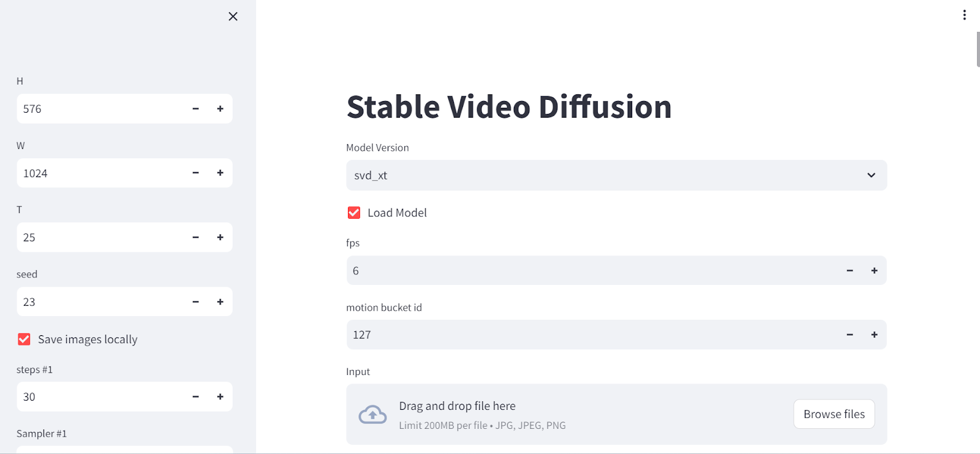The width and height of the screenshot is (980, 454).
Task: Expand the svd_xt dropdown chevron
Action: pos(871,175)
